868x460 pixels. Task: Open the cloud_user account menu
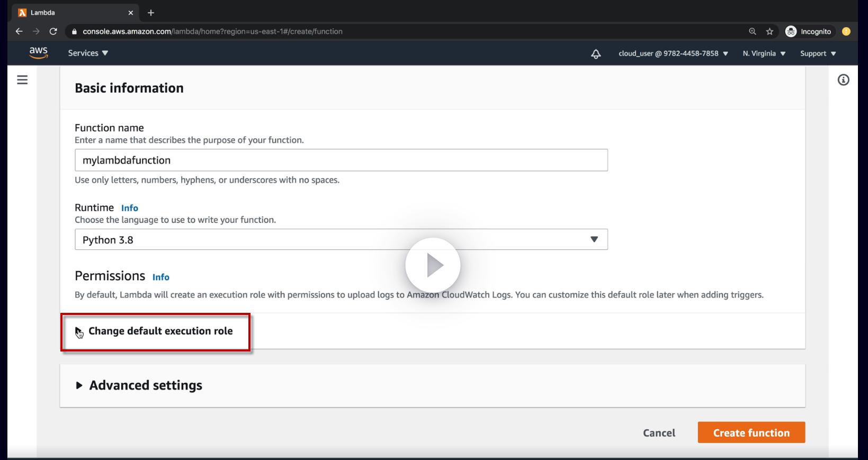tap(674, 53)
